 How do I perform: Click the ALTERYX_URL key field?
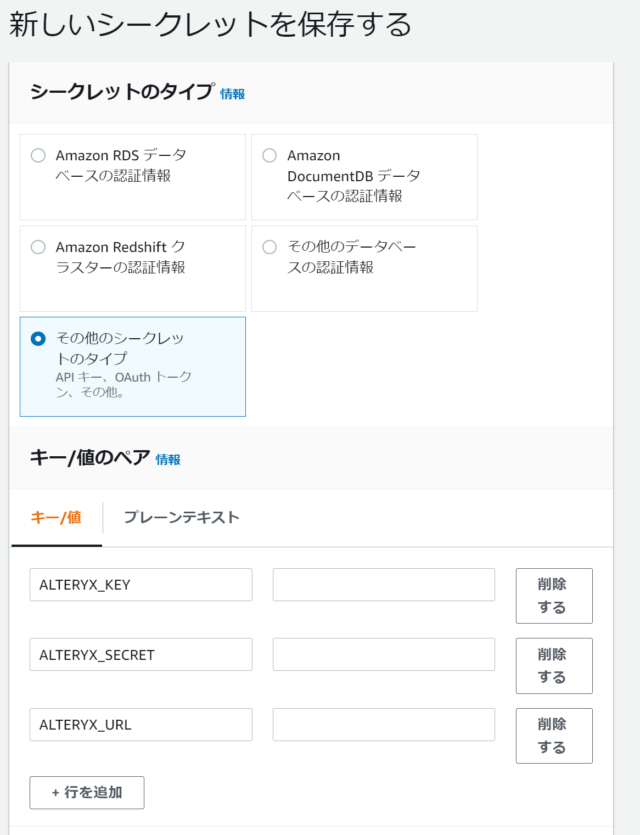tap(141, 725)
